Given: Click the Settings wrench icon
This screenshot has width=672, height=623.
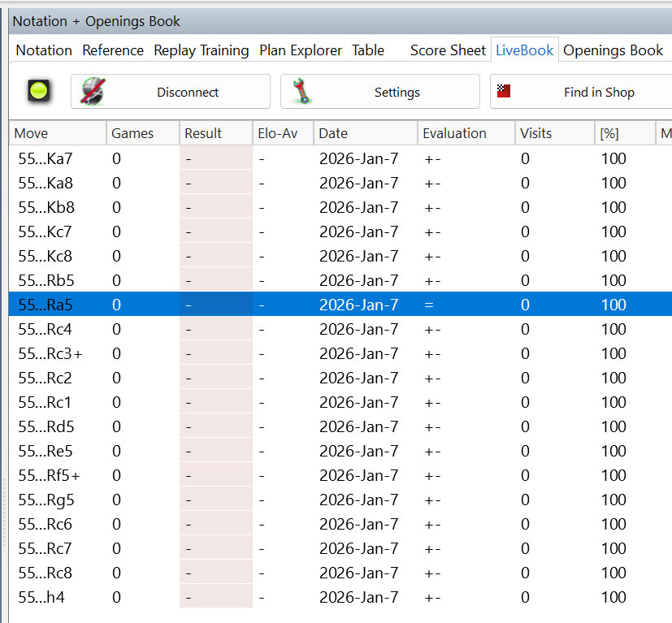Looking at the screenshot, I should point(302,92).
